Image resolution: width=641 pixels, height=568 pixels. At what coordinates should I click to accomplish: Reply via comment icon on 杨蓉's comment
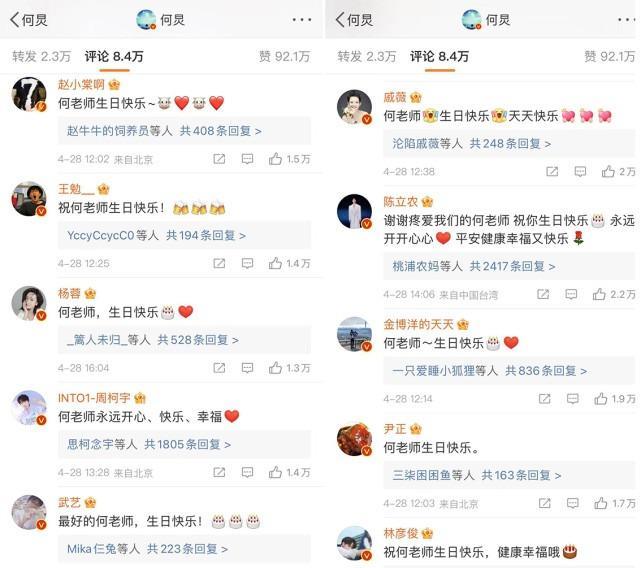tap(247, 368)
